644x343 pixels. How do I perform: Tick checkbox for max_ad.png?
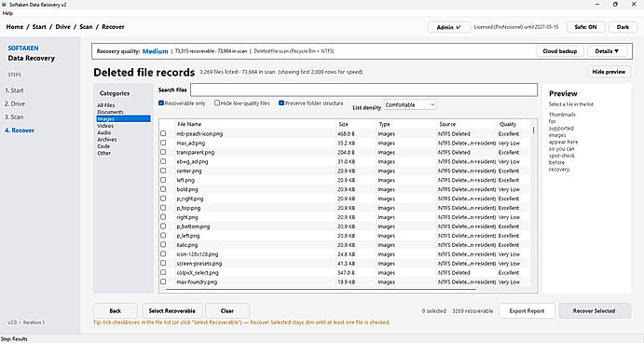click(163, 143)
